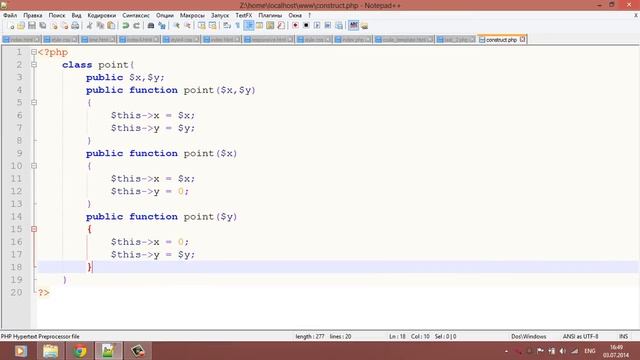The image size is (640, 360).
Task: Click "ANSI as UTF-8" in status bar
Action: (x=580, y=336)
